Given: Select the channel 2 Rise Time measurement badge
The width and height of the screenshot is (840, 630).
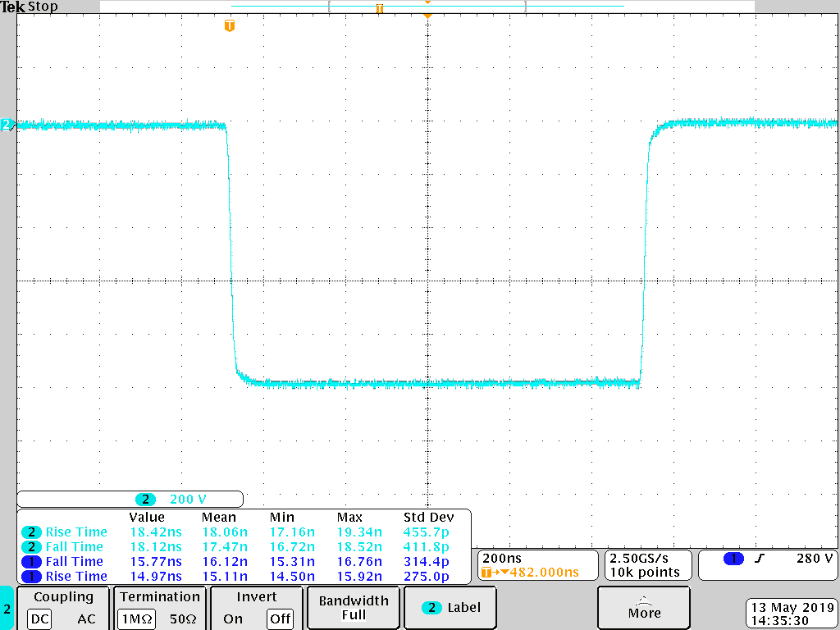Looking at the screenshot, I should coord(31,532).
